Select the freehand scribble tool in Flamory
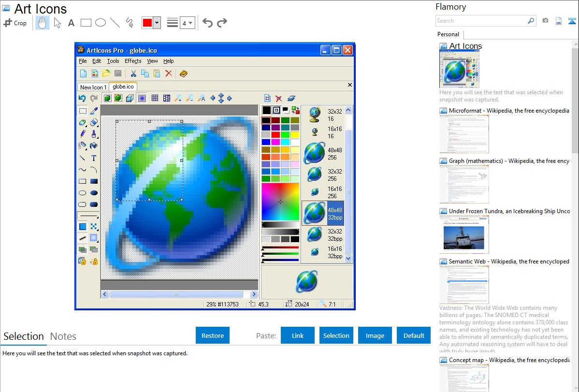 130,23
